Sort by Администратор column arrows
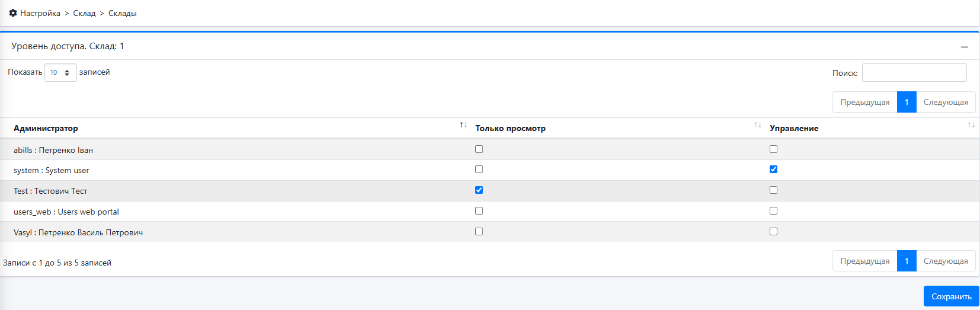This screenshot has width=980, height=310. click(x=463, y=125)
